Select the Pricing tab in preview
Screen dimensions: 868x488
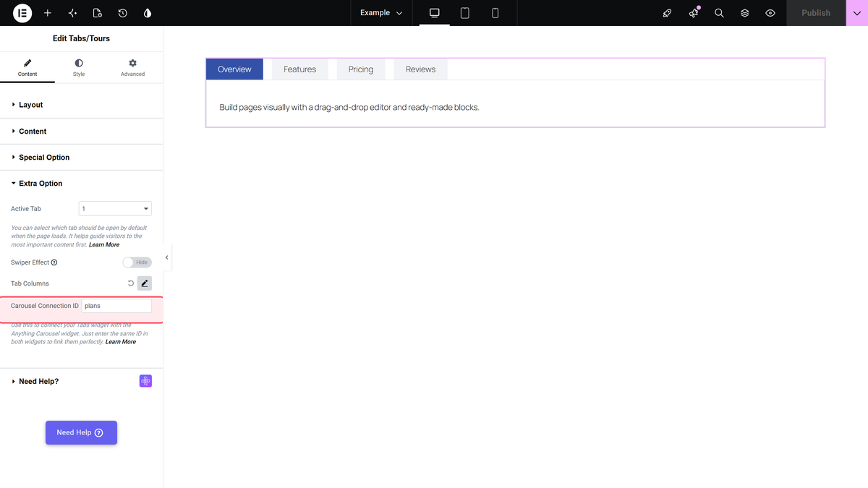click(361, 69)
